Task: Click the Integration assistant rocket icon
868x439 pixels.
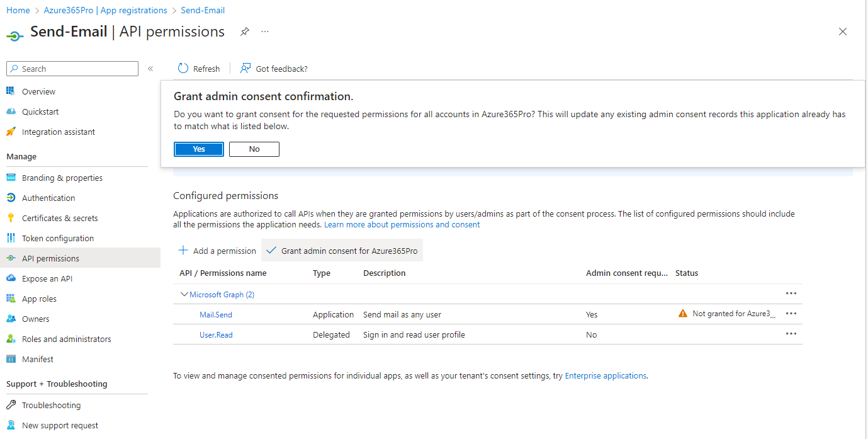Action: [x=11, y=132]
